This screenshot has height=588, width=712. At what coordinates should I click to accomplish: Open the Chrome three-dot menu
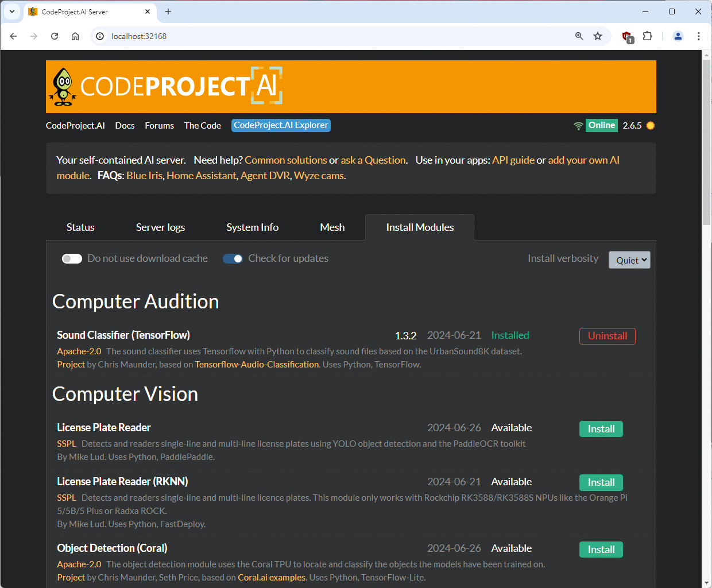699,36
